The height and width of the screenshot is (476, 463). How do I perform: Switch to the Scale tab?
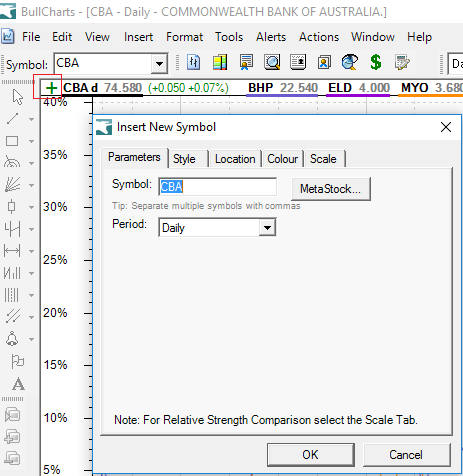tap(323, 159)
